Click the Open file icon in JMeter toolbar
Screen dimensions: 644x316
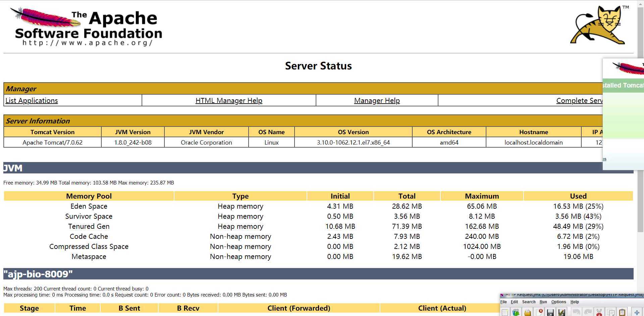528,312
